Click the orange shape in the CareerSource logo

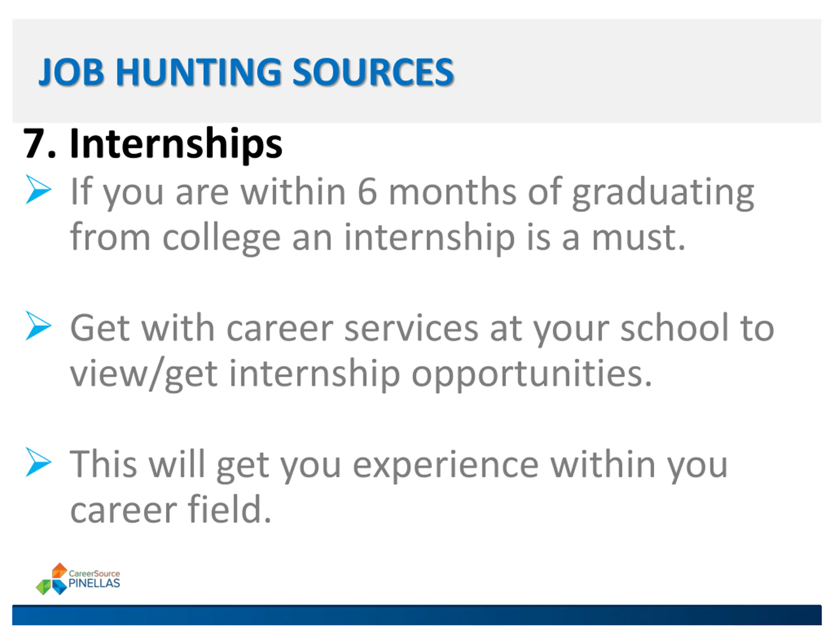point(59,570)
